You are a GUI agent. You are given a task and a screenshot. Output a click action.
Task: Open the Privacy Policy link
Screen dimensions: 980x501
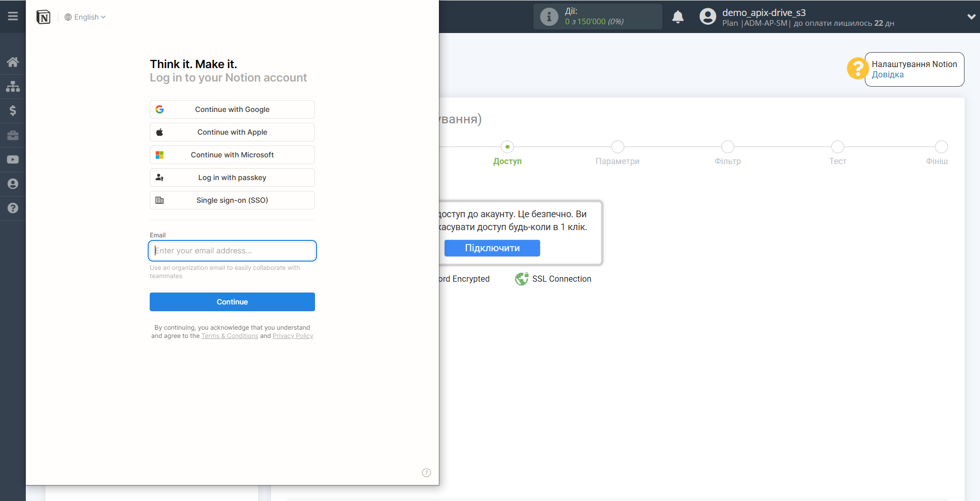point(293,336)
